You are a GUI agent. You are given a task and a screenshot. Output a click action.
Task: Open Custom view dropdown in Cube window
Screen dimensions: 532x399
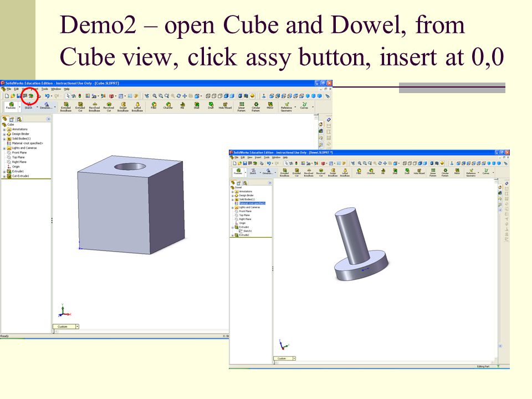click(78, 326)
